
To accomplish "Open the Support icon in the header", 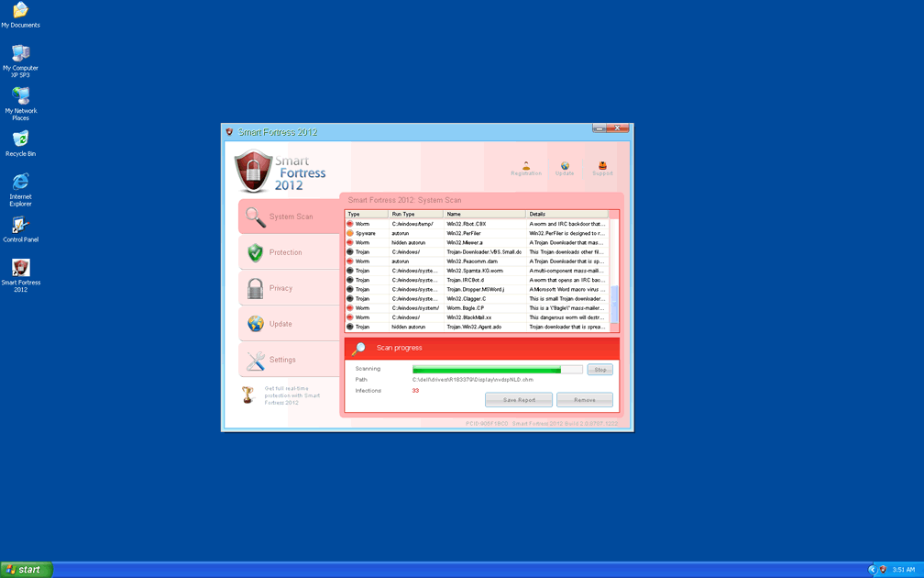I will 602,168.
